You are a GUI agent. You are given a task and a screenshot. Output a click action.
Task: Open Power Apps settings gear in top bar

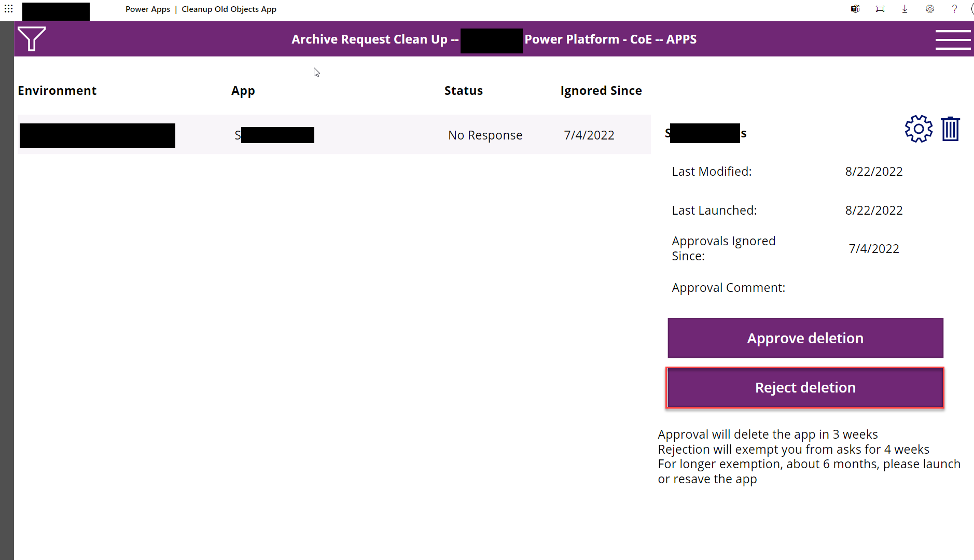pyautogui.click(x=929, y=9)
